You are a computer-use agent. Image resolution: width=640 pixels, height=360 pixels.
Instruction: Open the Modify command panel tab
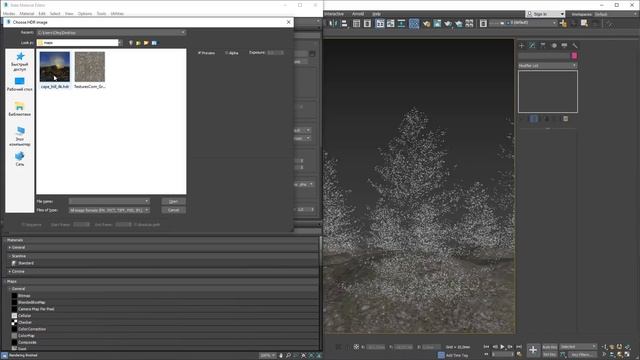click(532, 45)
